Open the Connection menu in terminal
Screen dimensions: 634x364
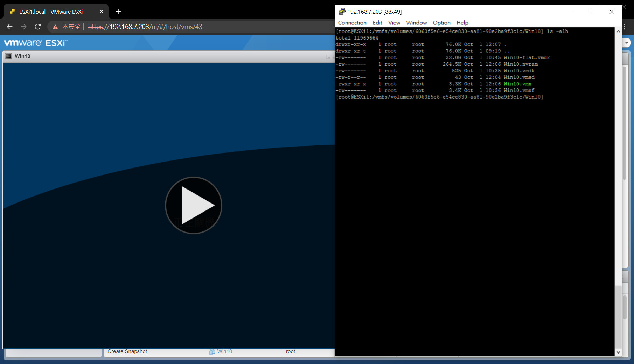tap(352, 23)
